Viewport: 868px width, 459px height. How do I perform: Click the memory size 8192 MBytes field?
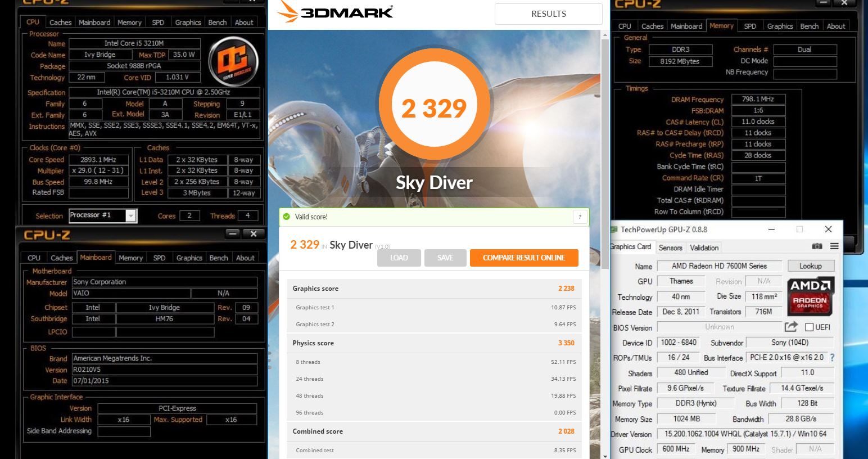[x=680, y=61]
